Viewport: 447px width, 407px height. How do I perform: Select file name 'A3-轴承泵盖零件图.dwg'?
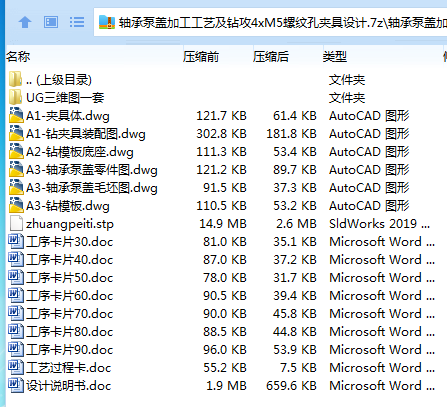click(x=92, y=170)
